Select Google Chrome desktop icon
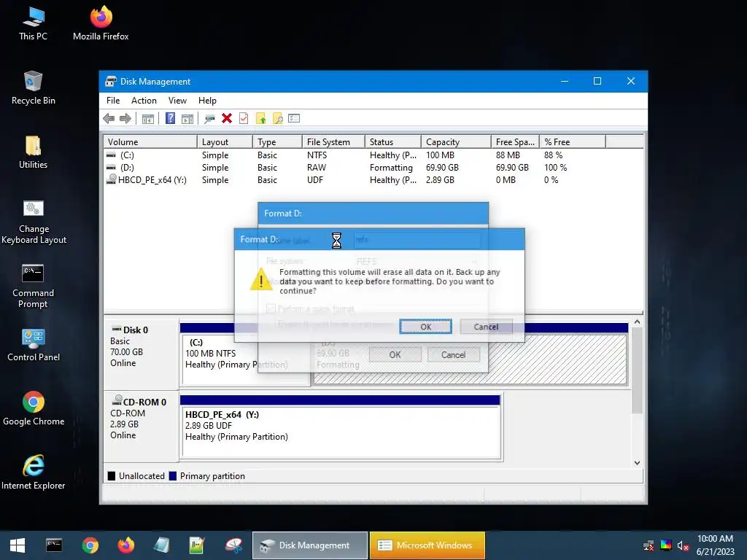 pos(34,409)
